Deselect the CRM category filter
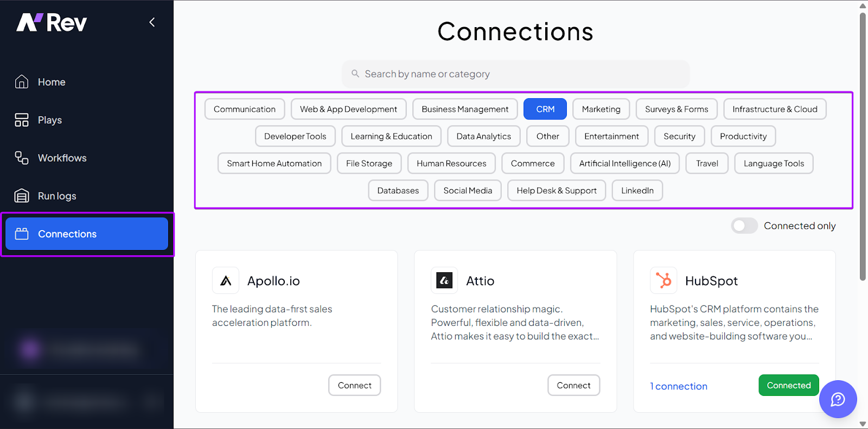The width and height of the screenshot is (868, 429). pos(545,109)
